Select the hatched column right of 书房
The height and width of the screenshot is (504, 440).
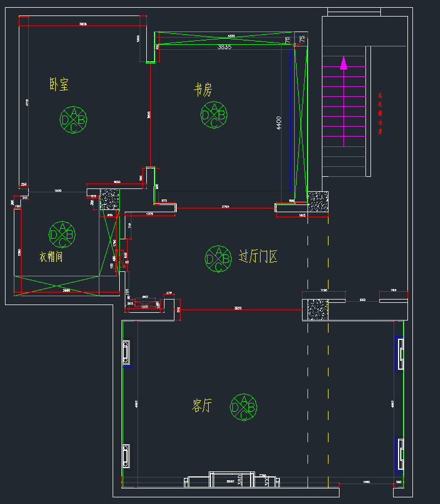click(317, 201)
